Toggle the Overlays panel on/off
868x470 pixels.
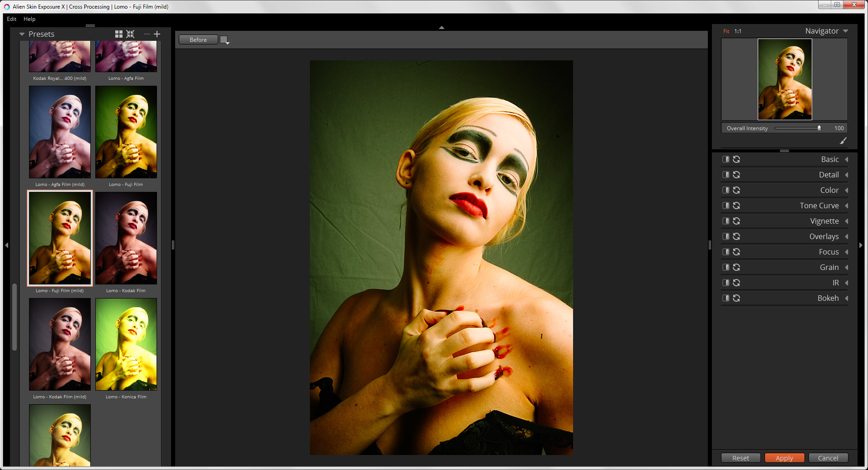[726, 236]
